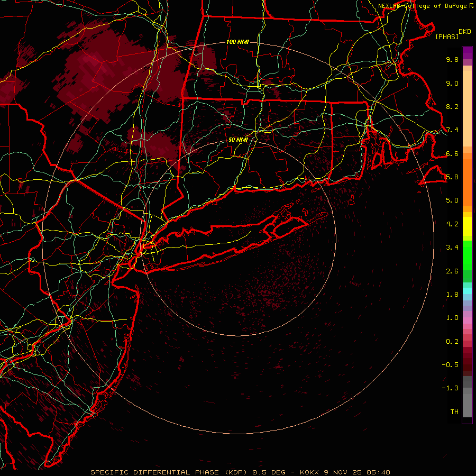Viewport: 476px width, 476px height.
Task: Click the -1.3 scale value
Action: pos(450,388)
